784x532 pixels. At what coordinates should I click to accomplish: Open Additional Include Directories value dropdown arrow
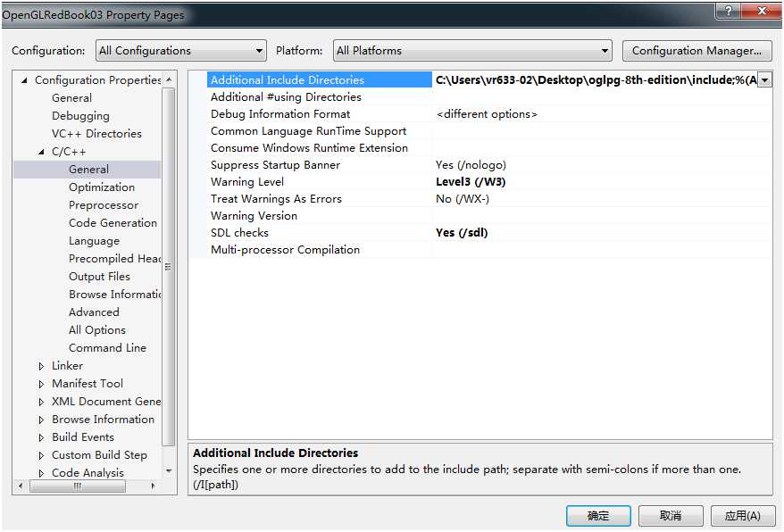pyautogui.click(x=764, y=80)
